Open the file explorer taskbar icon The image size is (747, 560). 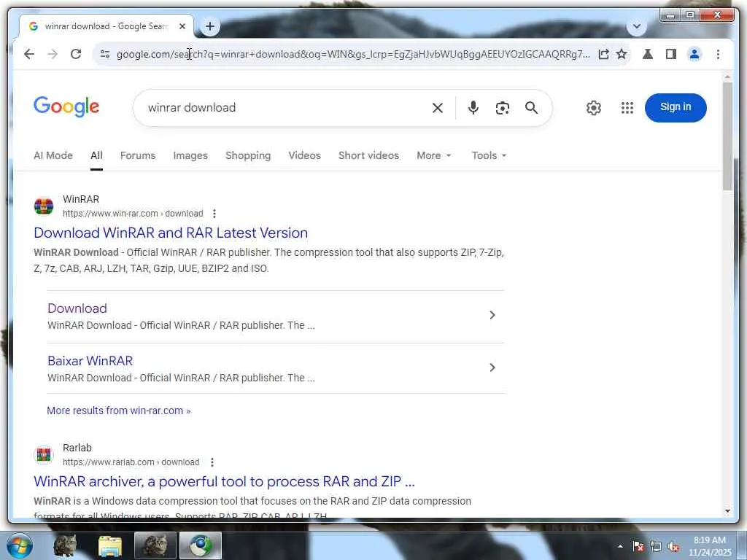(x=110, y=546)
